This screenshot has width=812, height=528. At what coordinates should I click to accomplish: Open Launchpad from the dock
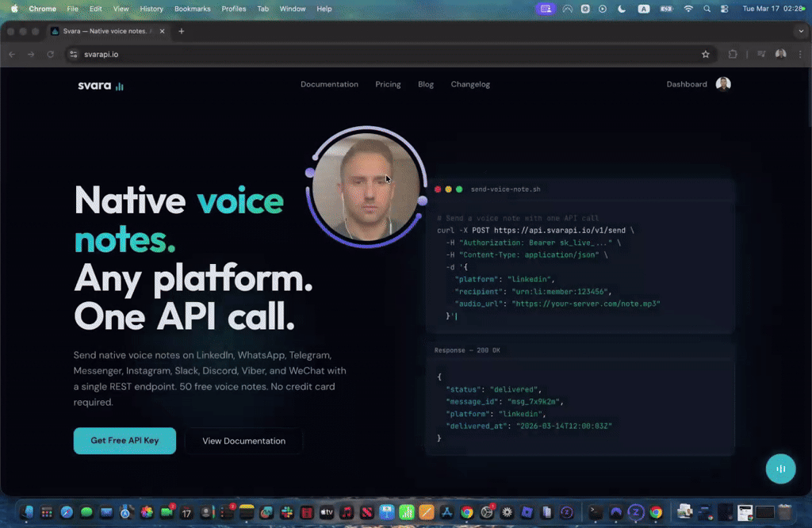tap(47, 512)
